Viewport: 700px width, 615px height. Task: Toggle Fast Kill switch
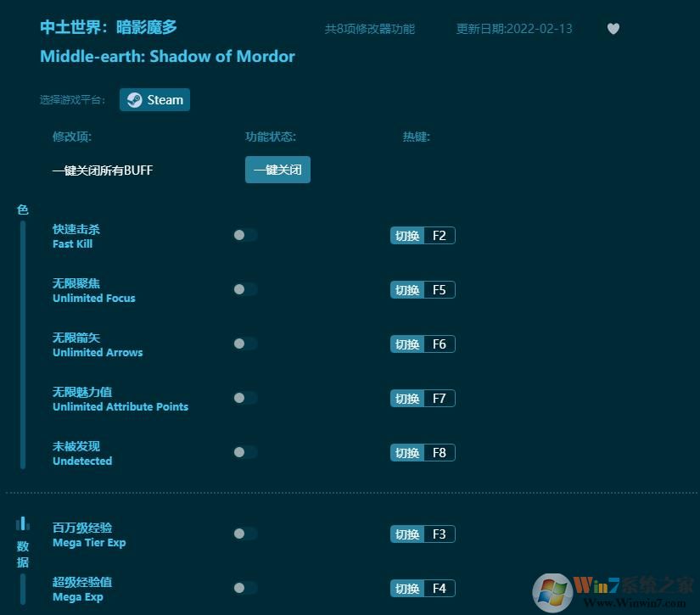(245, 235)
